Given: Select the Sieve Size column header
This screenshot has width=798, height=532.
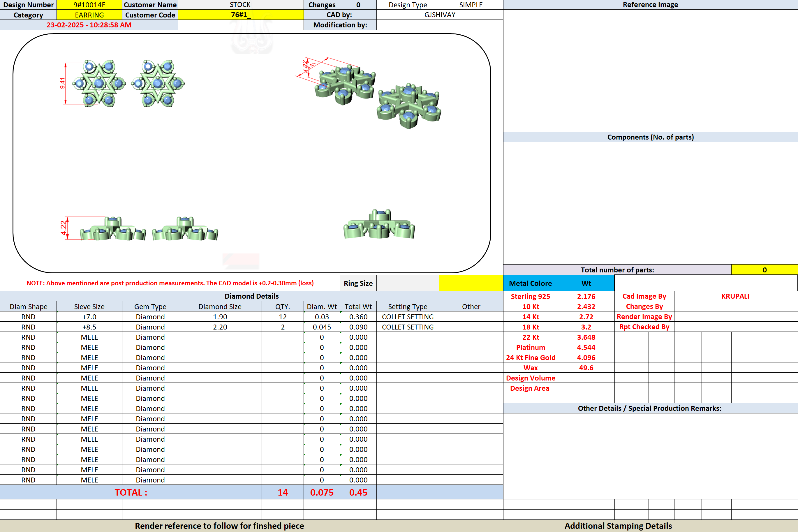Looking at the screenshot, I should 89,306.
